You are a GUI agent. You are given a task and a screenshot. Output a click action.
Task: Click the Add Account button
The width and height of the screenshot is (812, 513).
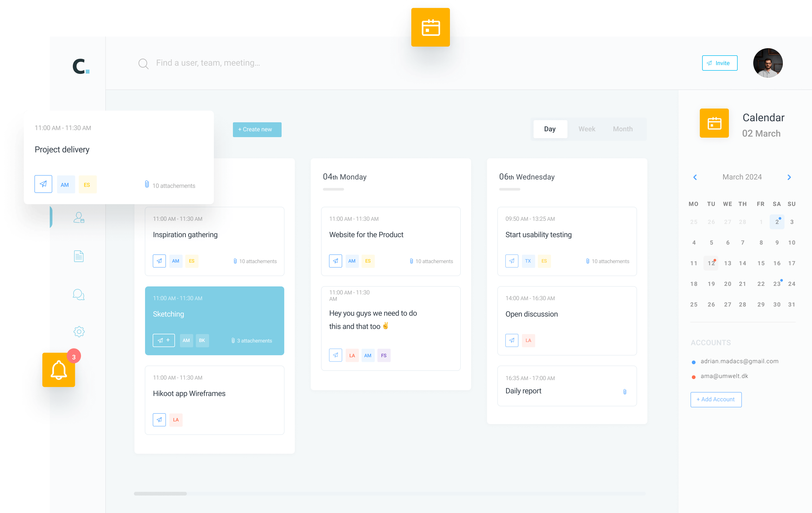pyautogui.click(x=716, y=399)
